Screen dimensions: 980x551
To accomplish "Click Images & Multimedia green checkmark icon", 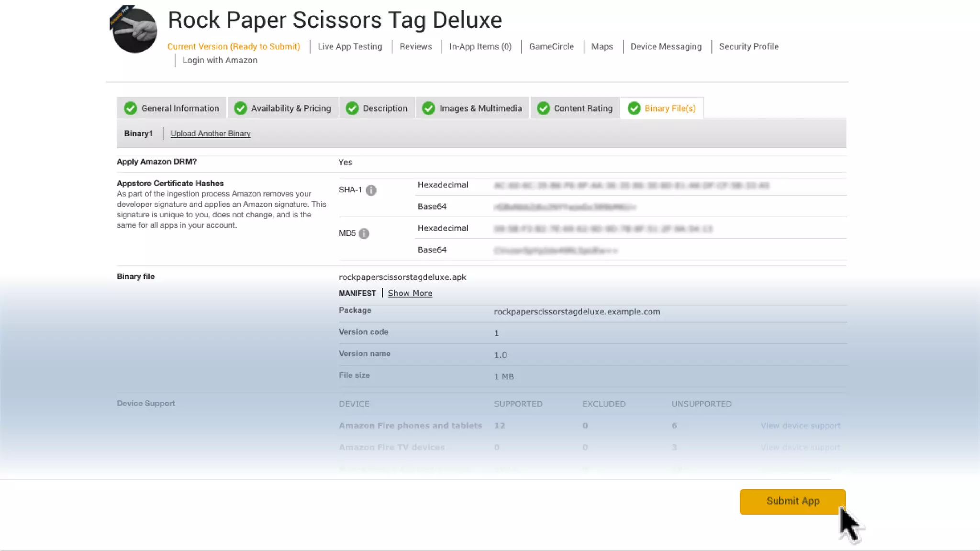I will (x=428, y=109).
